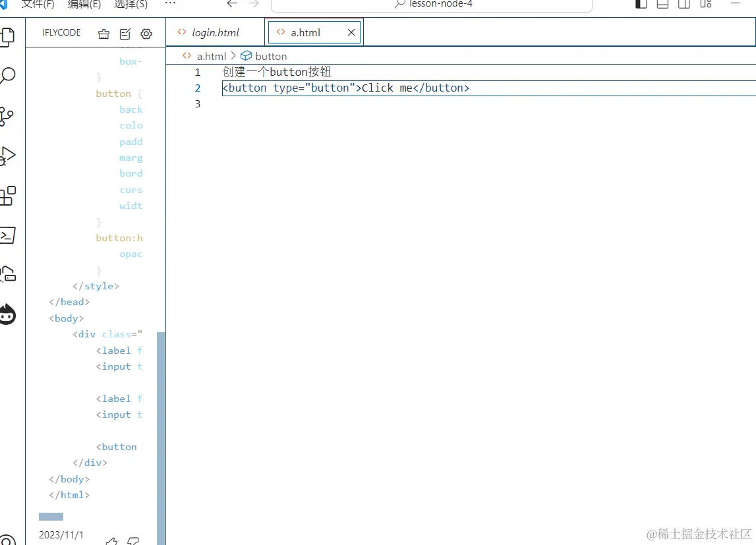Open the overflow menu ellipsis
Screen dimensions: 756x545
tap(170, 3)
